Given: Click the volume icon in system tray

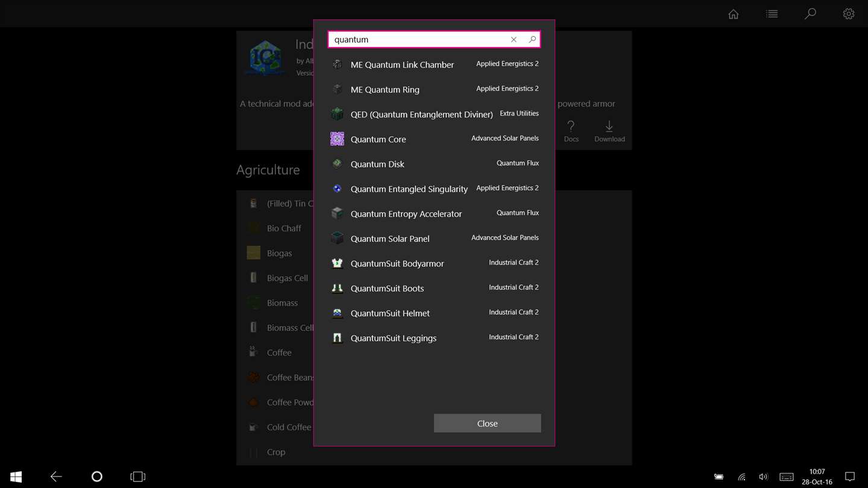Looking at the screenshot, I should pyautogui.click(x=763, y=477).
